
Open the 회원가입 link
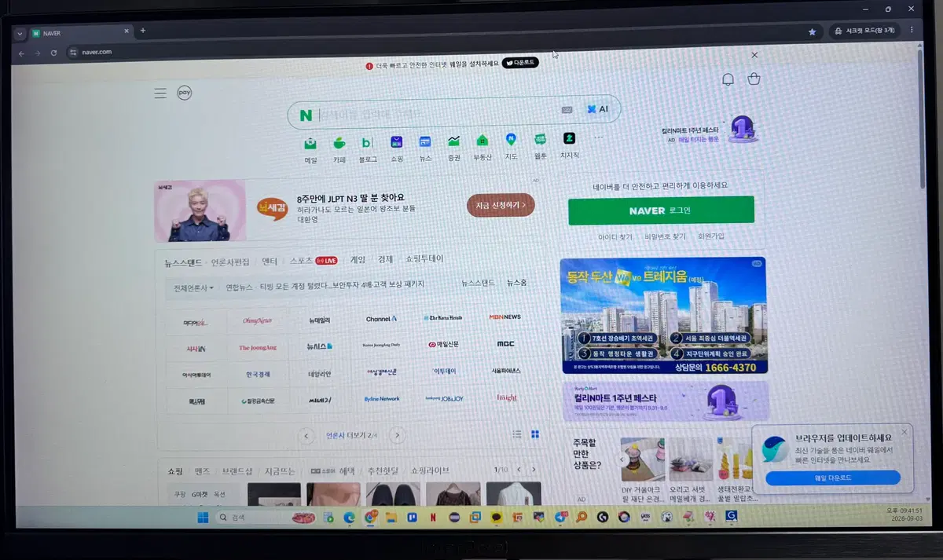coord(711,236)
